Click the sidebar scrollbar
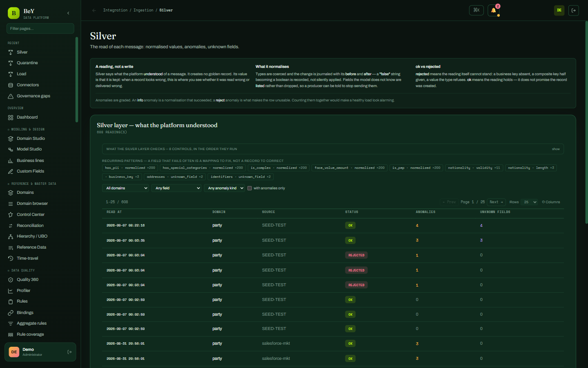 [77, 80]
